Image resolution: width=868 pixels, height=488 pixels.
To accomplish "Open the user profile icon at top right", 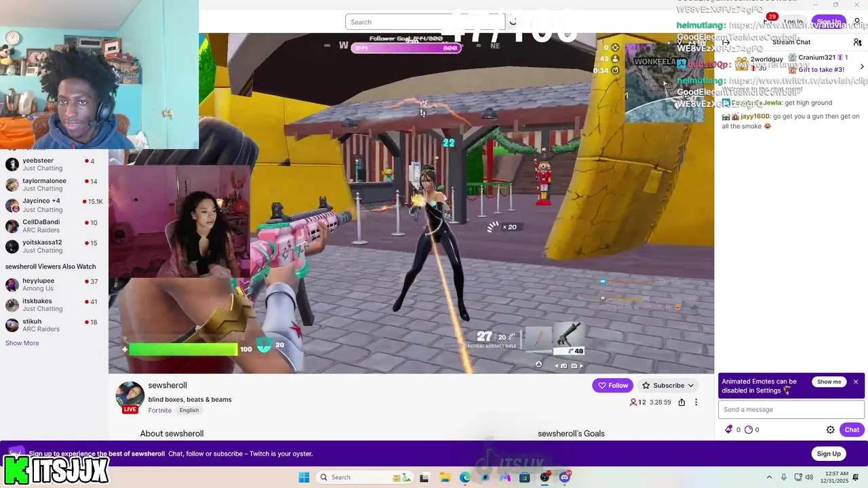I will [x=857, y=22].
